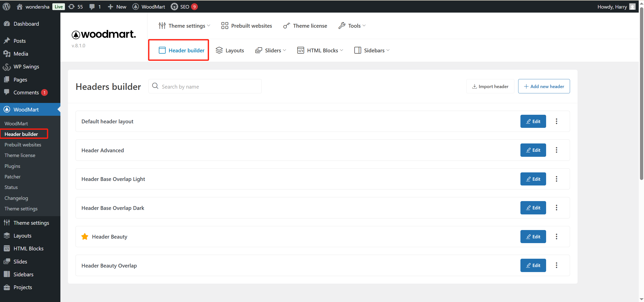
Task: Open HTML Blocks dropdown in top navigation
Action: 320,50
